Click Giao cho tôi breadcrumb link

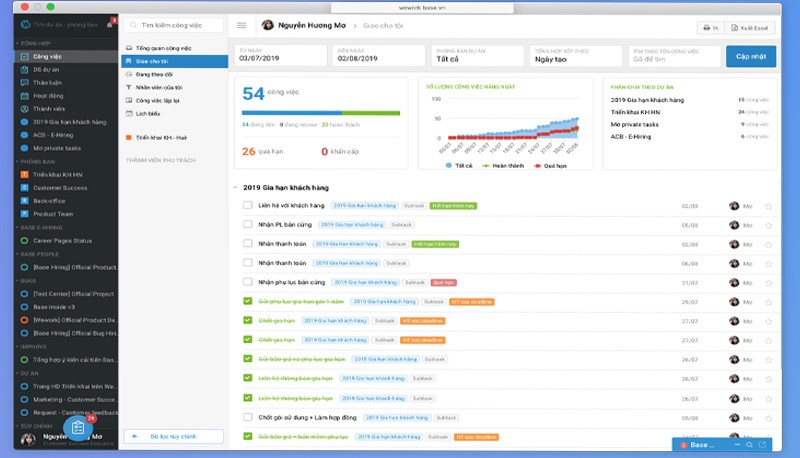tap(383, 26)
